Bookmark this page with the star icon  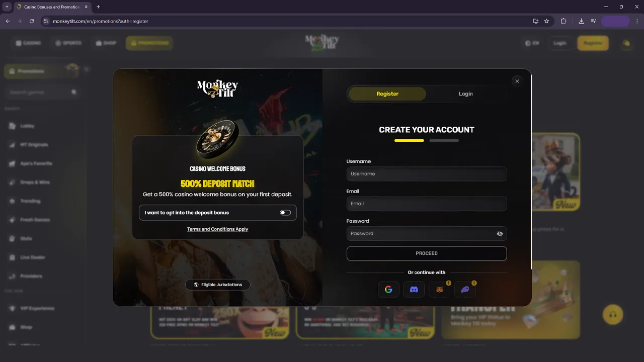tap(546, 21)
